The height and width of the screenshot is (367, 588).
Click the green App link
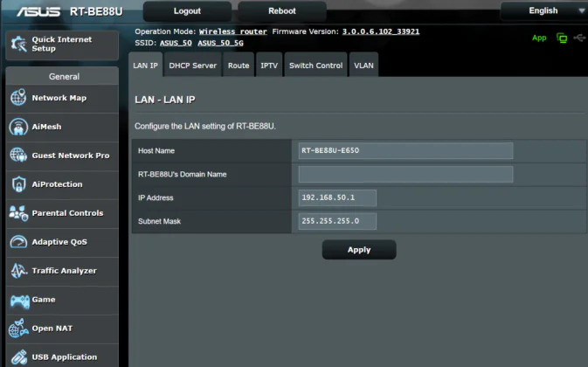pos(539,38)
